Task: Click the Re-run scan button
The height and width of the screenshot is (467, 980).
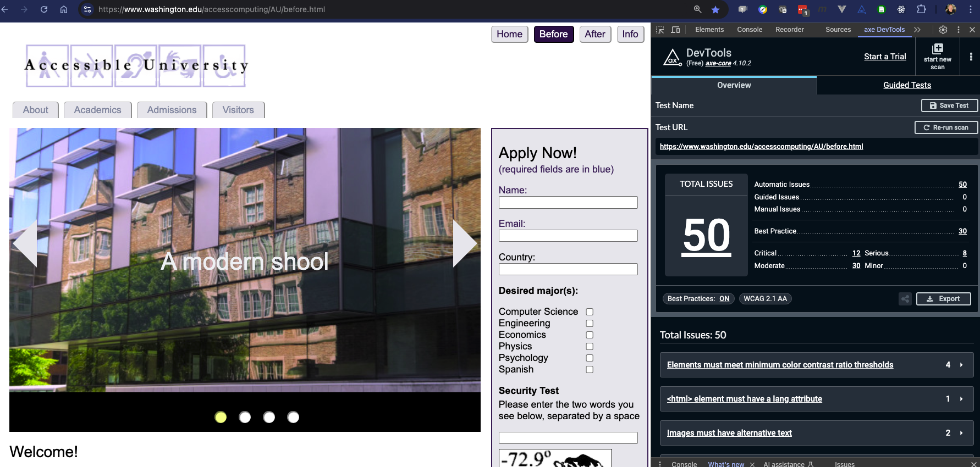Action: 946,127
